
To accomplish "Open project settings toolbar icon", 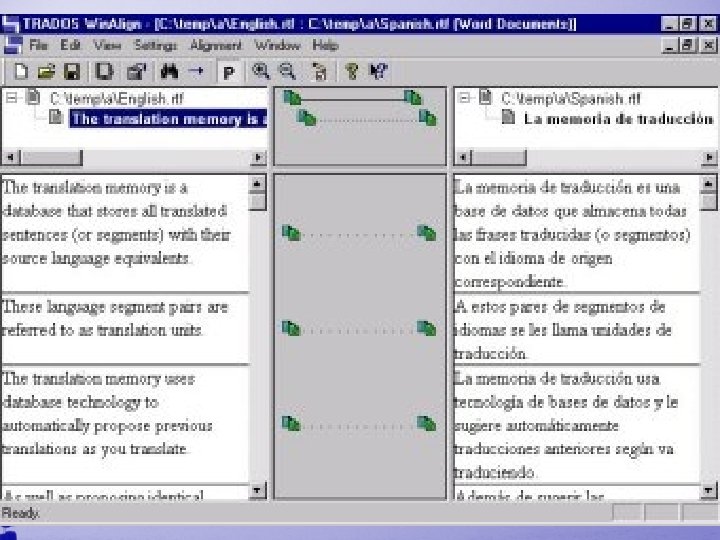I will pos(136,71).
